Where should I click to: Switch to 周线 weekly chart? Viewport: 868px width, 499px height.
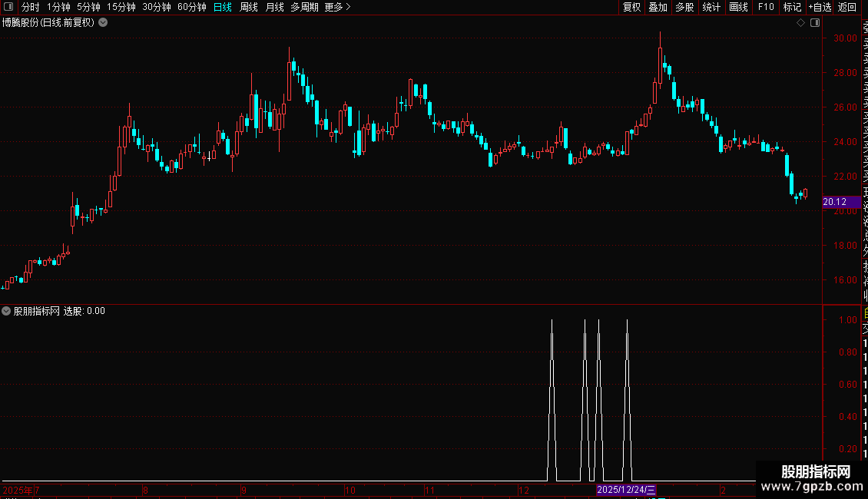coord(249,7)
